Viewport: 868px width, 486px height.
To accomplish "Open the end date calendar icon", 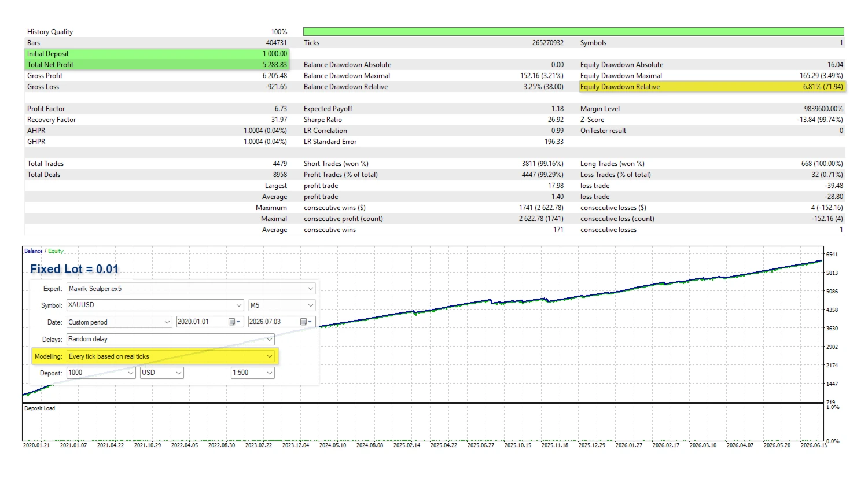I will [x=306, y=322].
